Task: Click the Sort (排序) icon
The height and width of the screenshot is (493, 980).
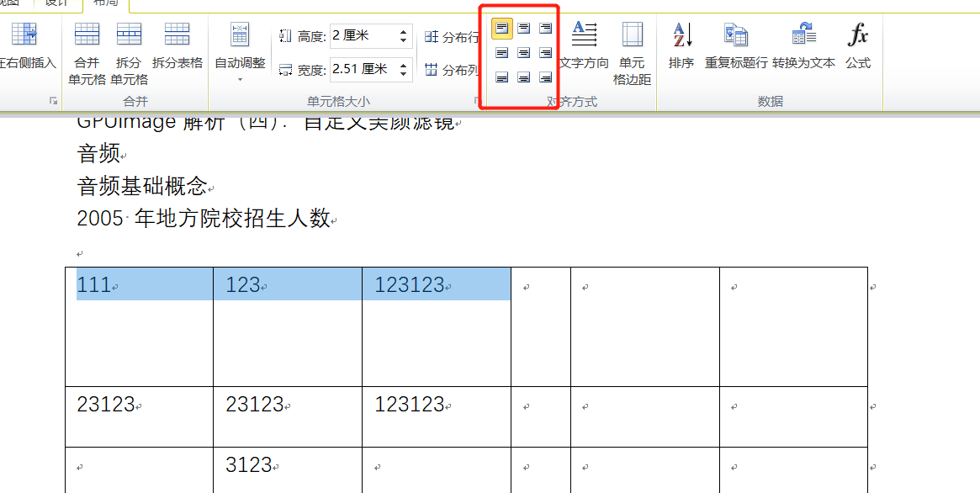Action: point(681,46)
